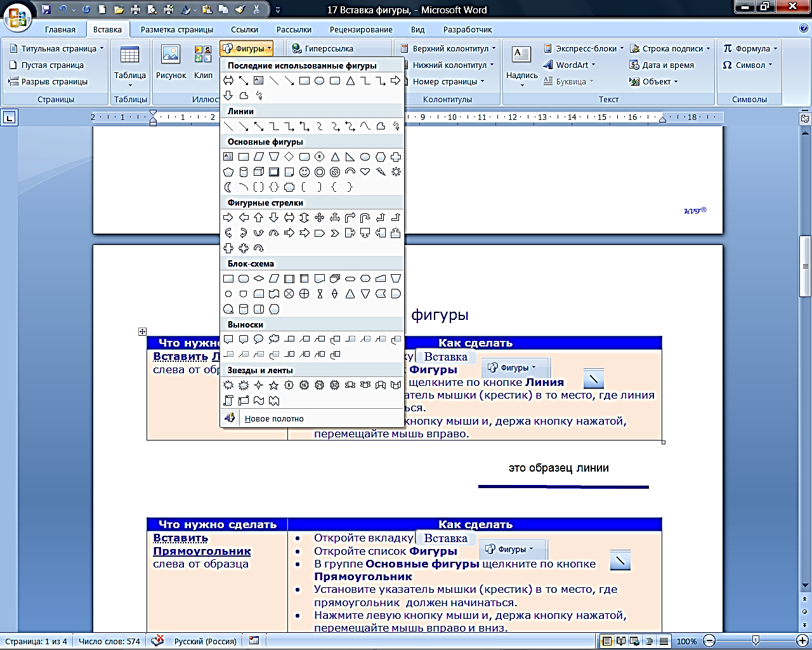This screenshot has width=812, height=650.
Task: Open the Разметка страницы tab
Action: [177, 29]
